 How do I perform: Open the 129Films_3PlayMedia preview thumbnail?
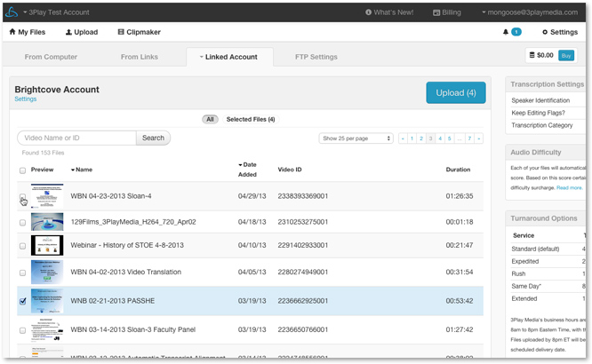pos(47,222)
